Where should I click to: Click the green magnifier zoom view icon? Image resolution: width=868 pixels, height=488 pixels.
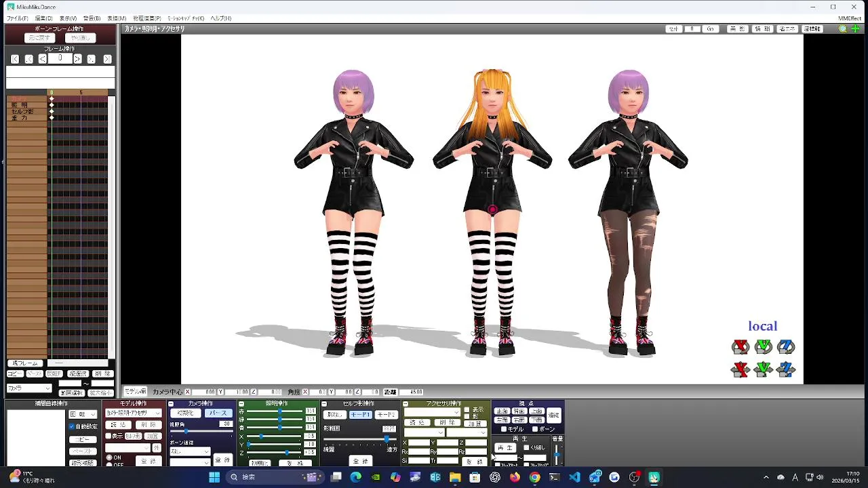(843, 29)
